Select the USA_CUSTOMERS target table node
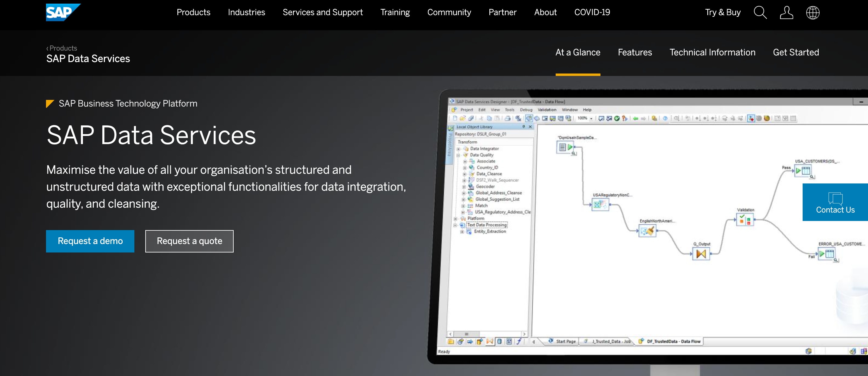This screenshot has height=376, width=868. (x=803, y=170)
